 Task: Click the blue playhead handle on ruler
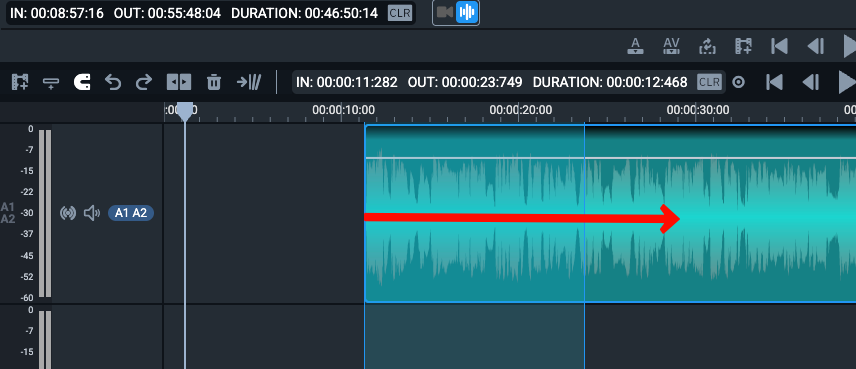pos(185,112)
